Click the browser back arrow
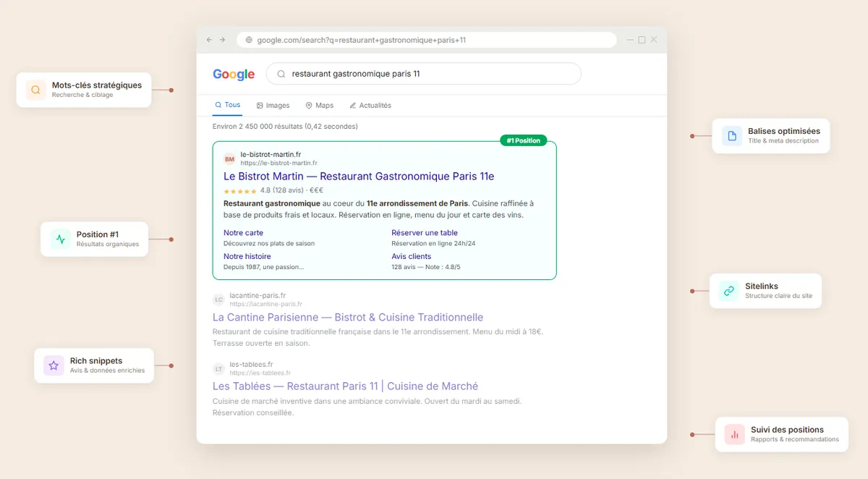868x479 pixels. click(210, 40)
